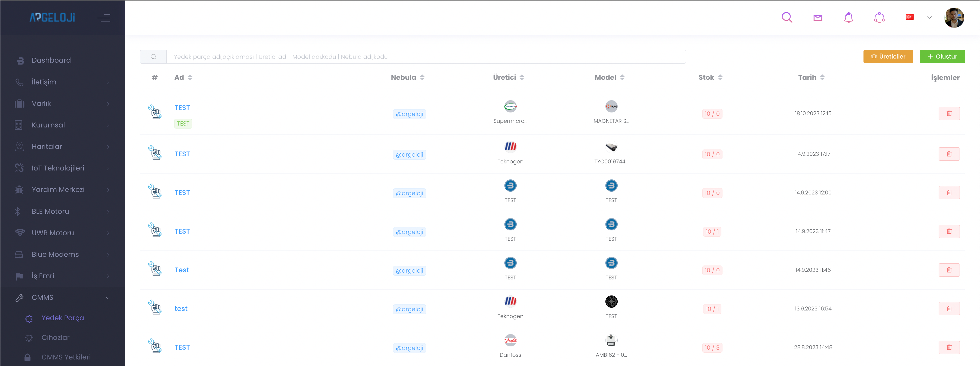Delete the first TEST spare part row

tap(949, 113)
